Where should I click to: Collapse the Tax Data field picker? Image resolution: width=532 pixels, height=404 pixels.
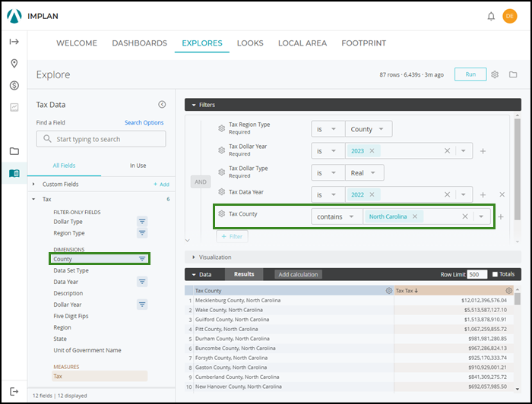[162, 104]
